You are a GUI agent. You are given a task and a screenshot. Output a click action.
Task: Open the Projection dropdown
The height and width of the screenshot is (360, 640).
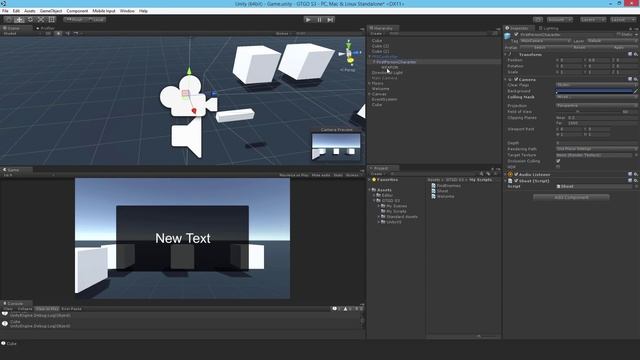coord(596,106)
